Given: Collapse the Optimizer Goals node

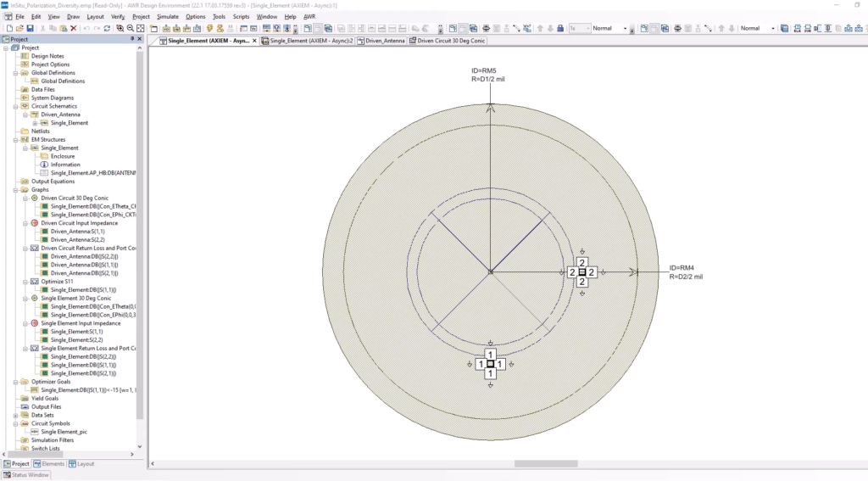Looking at the screenshot, I should (x=15, y=382).
